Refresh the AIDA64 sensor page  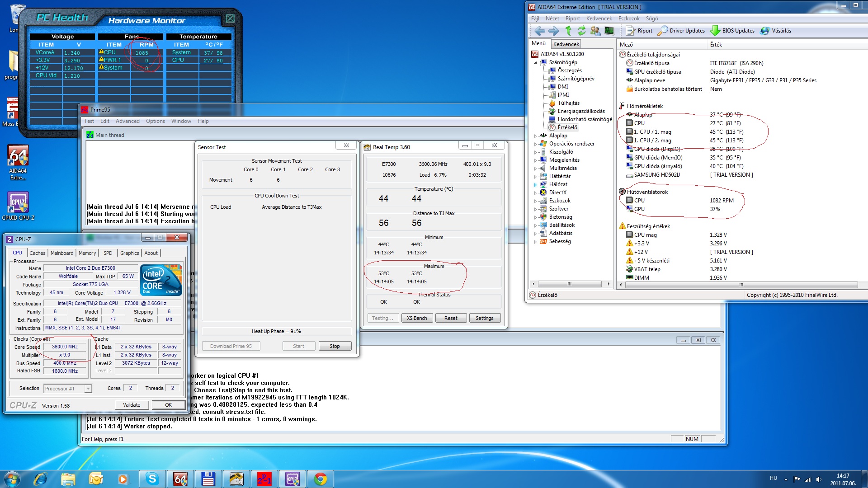[x=581, y=31]
